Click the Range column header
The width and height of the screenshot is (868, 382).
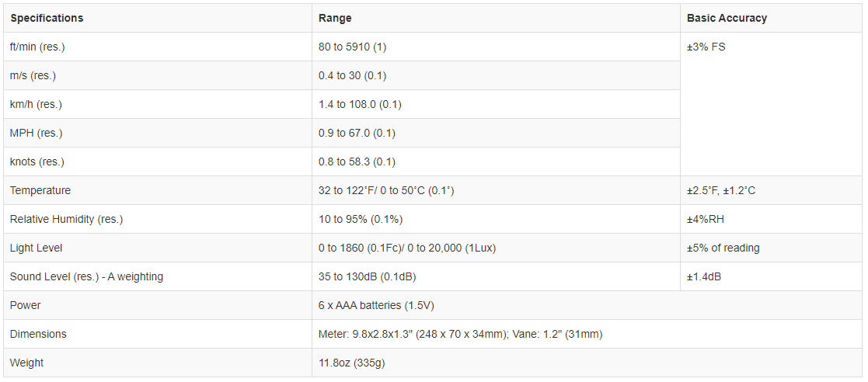click(335, 18)
